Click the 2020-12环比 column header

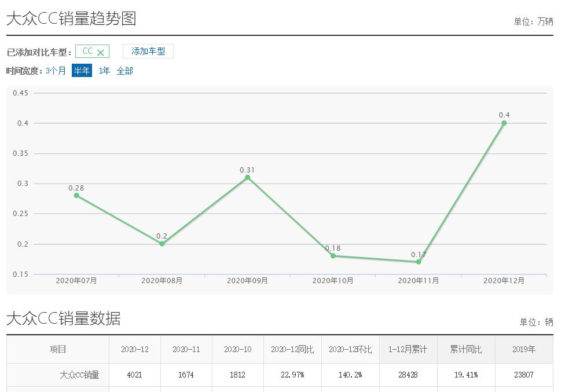[350, 349]
